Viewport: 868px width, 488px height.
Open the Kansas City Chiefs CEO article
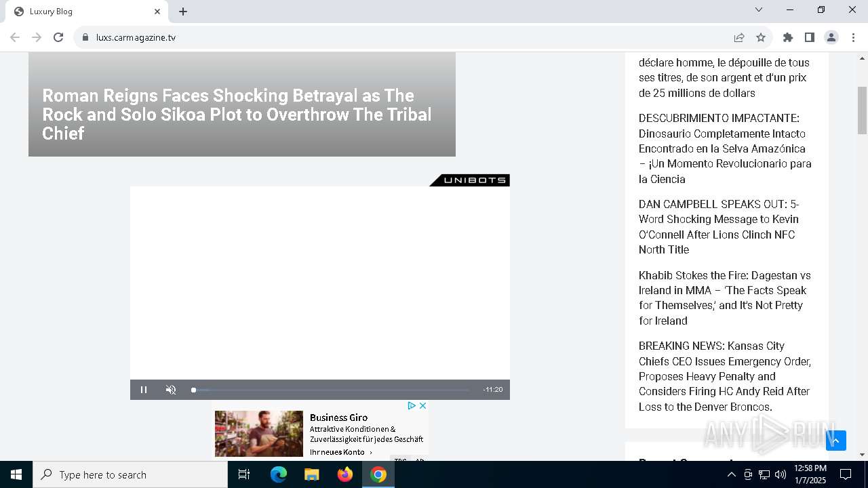(725, 376)
